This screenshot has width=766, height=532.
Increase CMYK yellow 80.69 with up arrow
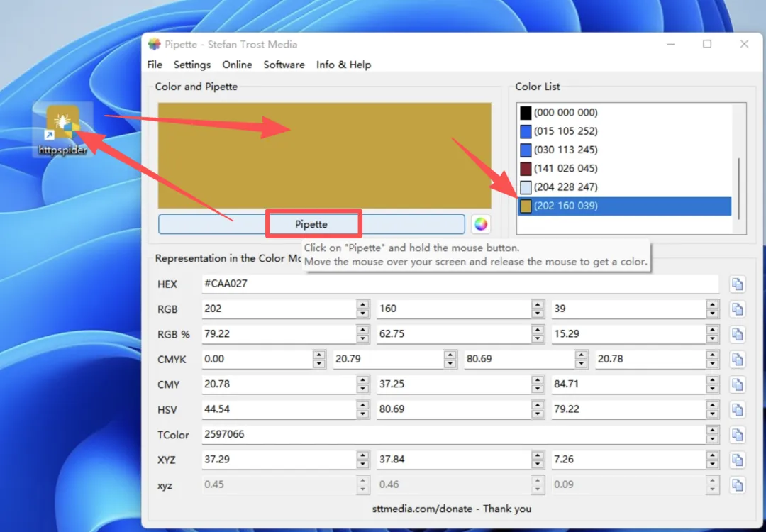coord(581,355)
